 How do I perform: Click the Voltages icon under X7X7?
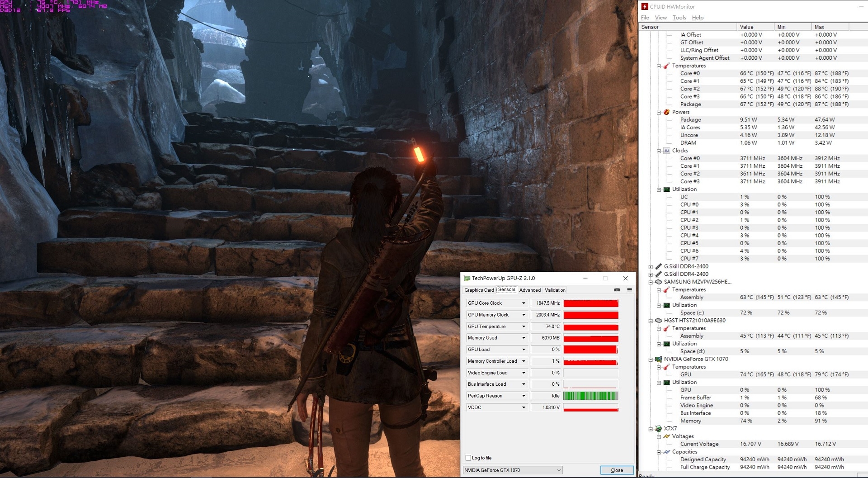(x=666, y=436)
